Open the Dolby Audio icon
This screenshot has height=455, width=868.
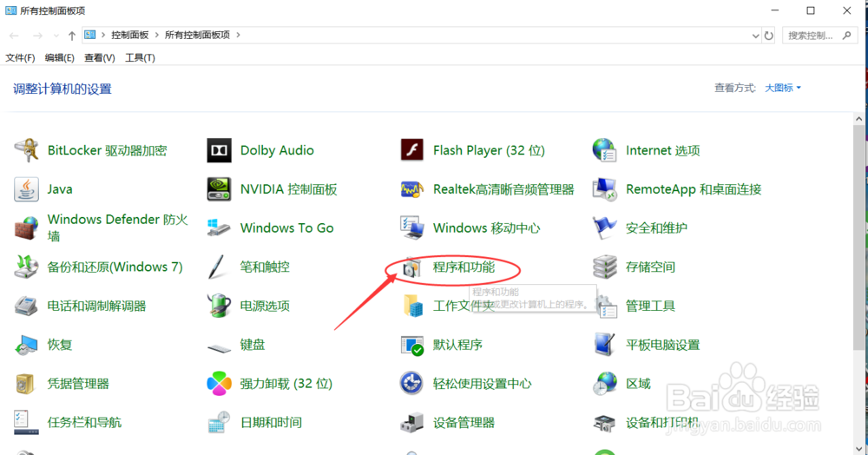pos(219,150)
